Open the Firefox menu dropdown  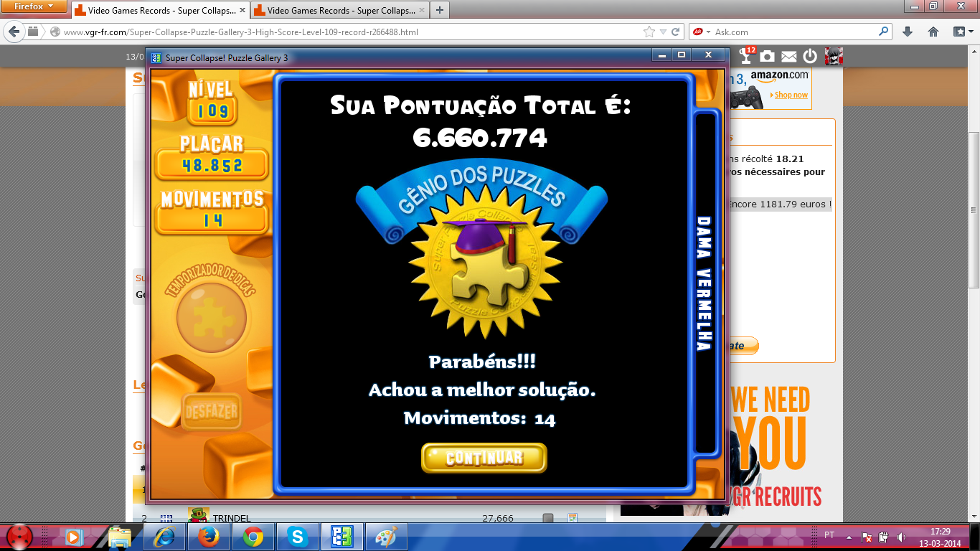pos(34,6)
